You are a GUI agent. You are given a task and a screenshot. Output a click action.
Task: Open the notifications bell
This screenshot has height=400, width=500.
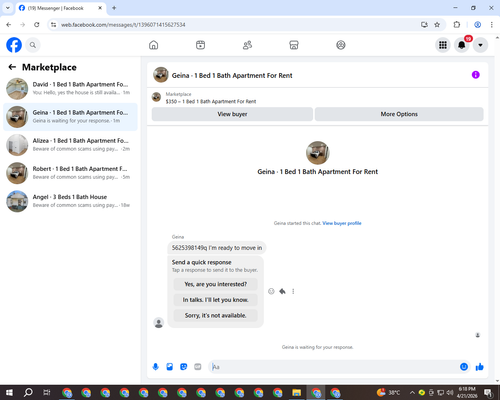click(x=462, y=45)
